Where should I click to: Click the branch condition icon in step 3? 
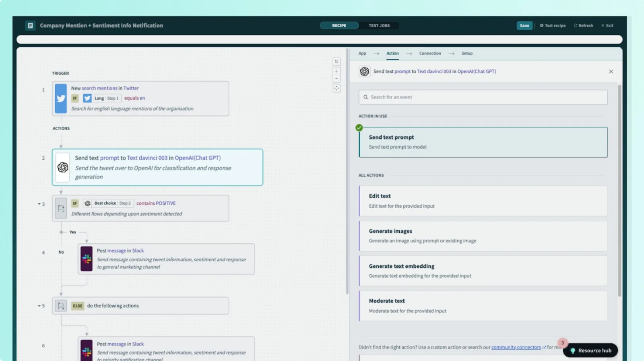(x=61, y=208)
